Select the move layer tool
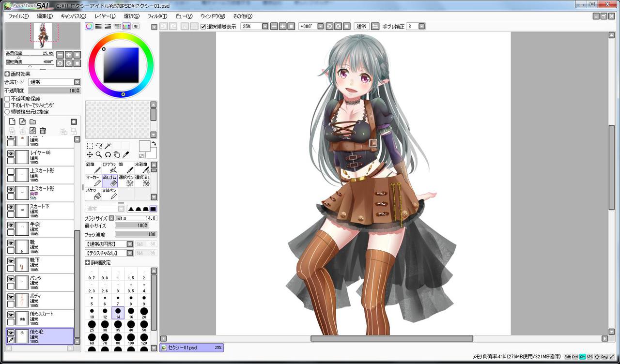 tap(90, 154)
